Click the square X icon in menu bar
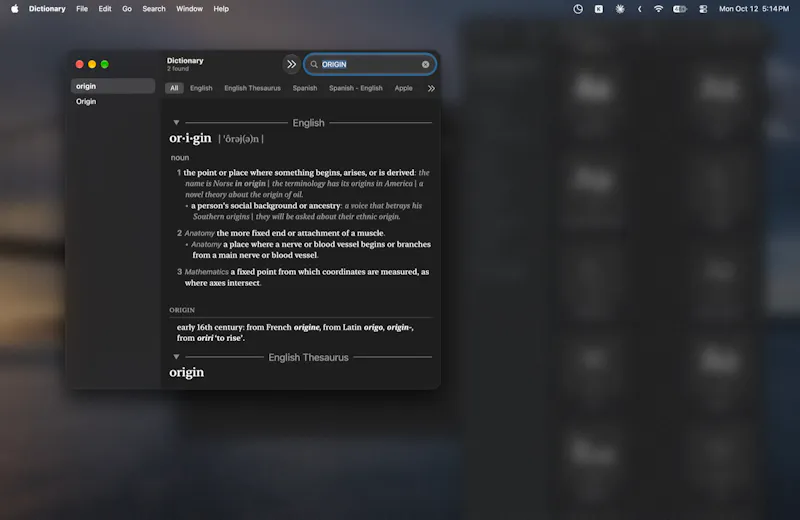 pyautogui.click(x=598, y=9)
